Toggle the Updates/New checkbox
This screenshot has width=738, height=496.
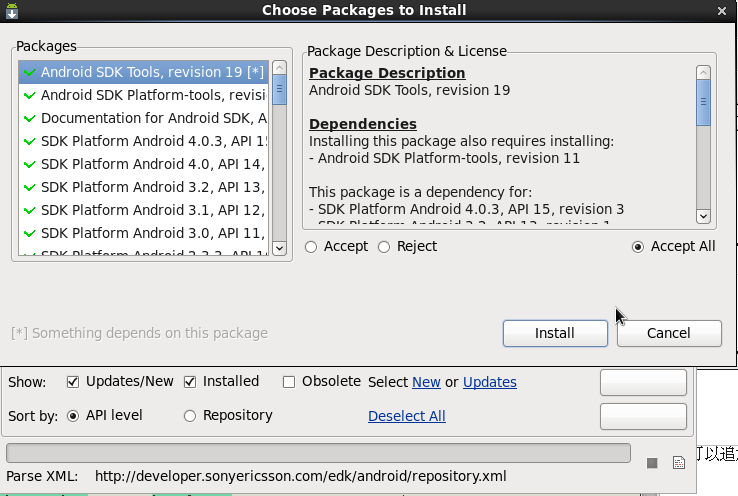(x=73, y=382)
